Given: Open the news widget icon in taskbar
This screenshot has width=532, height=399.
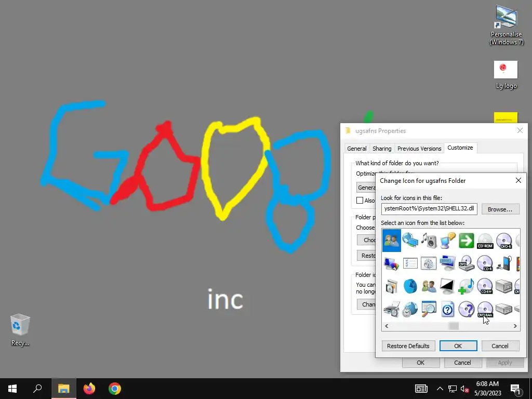Looking at the screenshot, I should (x=421, y=389).
